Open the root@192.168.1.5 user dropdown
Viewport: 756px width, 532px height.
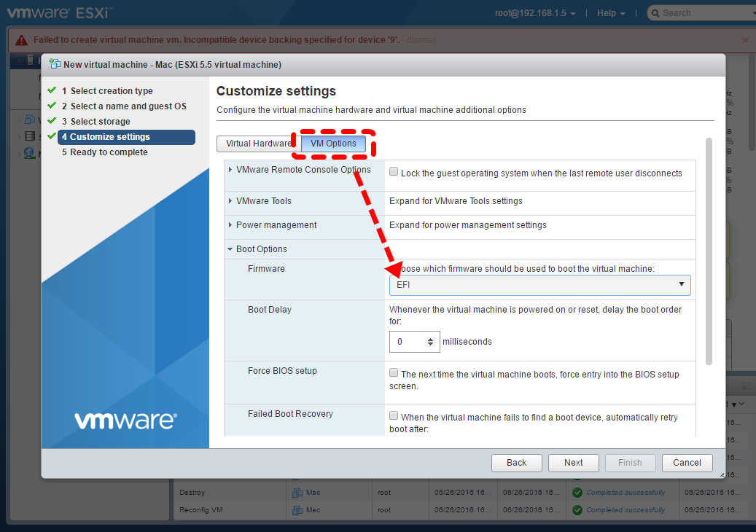535,13
